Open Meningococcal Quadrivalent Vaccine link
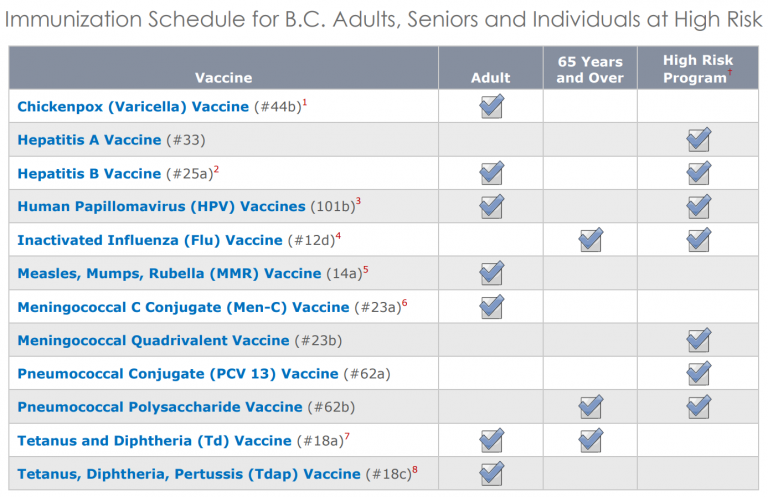The image size is (768, 497). (x=153, y=341)
